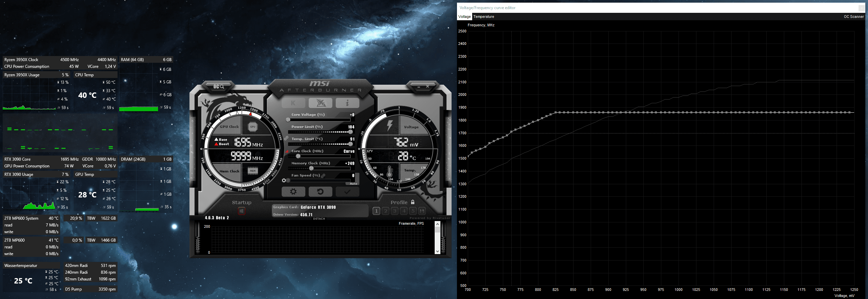Click the 'RAM (64 GB)' widget header
The height and width of the screenshot is (299, 868).
click(x=146, y=60)
